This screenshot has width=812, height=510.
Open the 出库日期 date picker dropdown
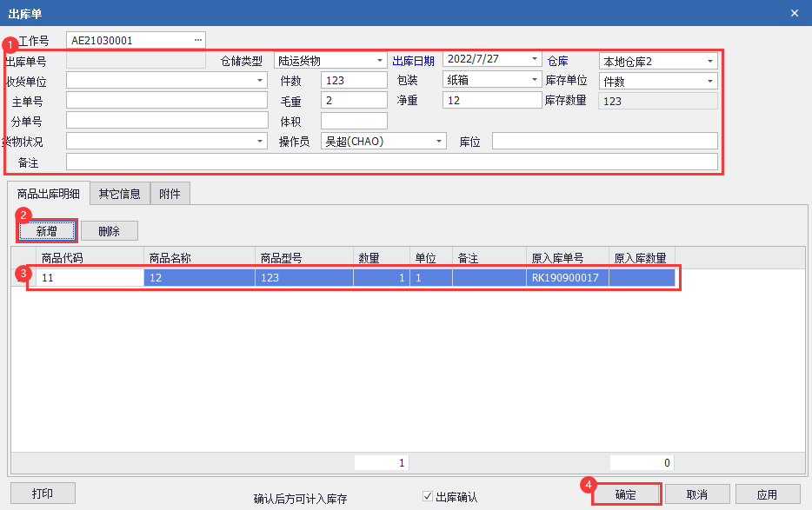(536, 59)
